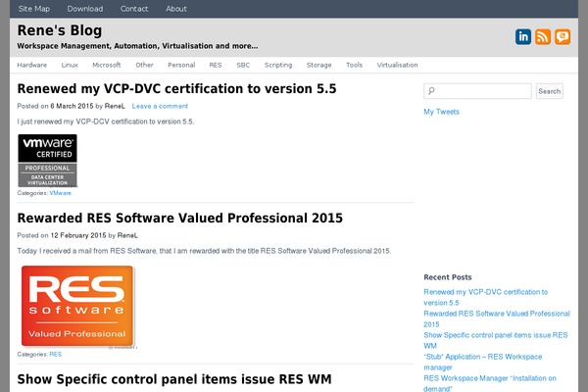Open the 12 February 2015 date link
The image size is (588, 392).
pyautogui.click(x=78, y=235)
